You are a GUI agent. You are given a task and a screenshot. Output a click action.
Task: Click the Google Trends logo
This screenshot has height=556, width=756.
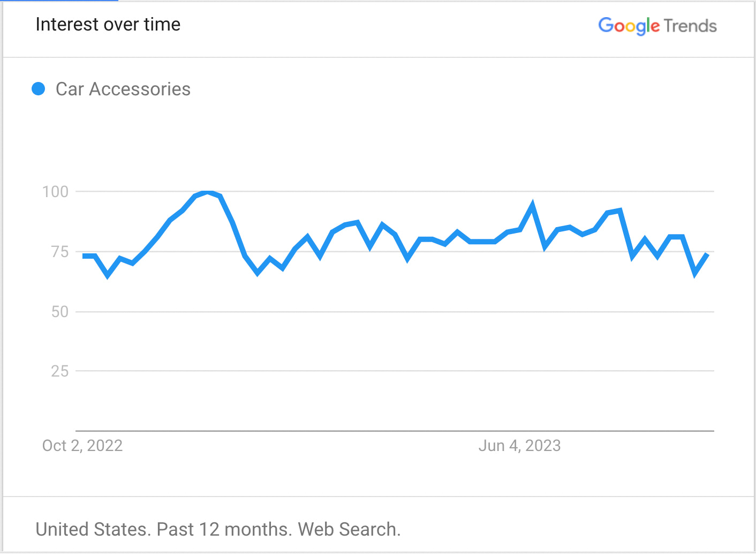[657, 26]
